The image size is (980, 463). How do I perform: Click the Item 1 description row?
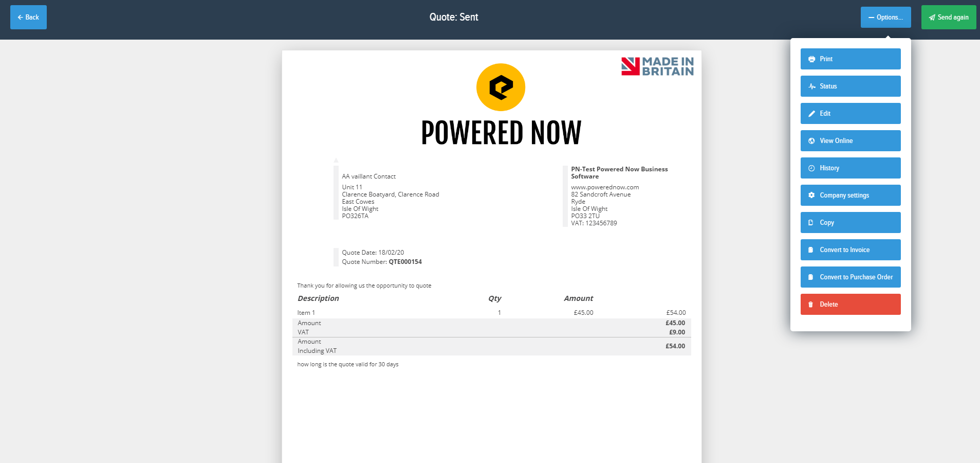[x=491, y=313]
